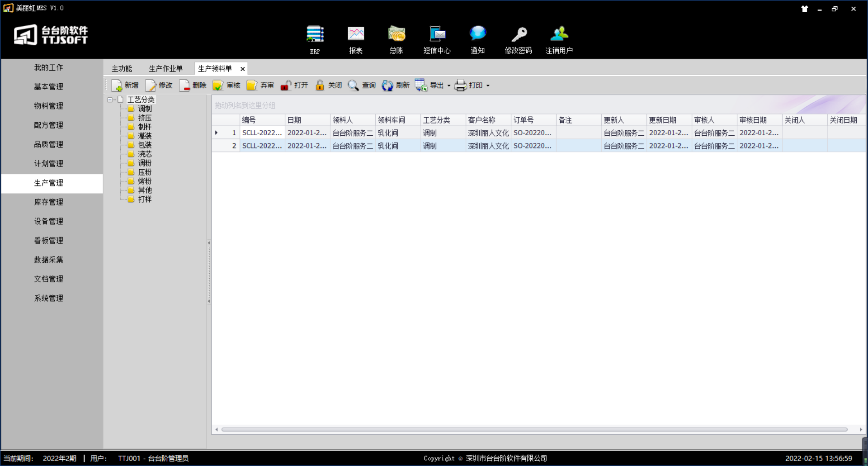The height and width of the screenshot is (466, 868).
Task: Click 注销用户 logout icon
Action: point(559,35)
